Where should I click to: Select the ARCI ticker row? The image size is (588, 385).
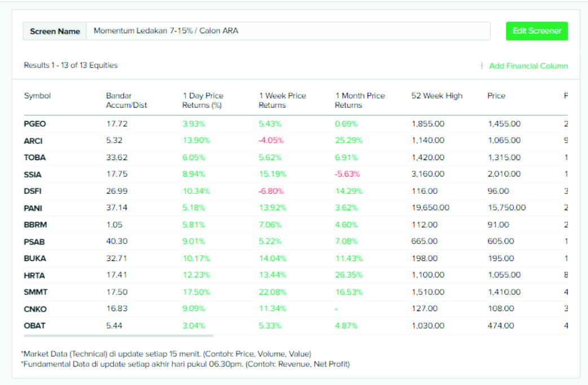point(33,140)
